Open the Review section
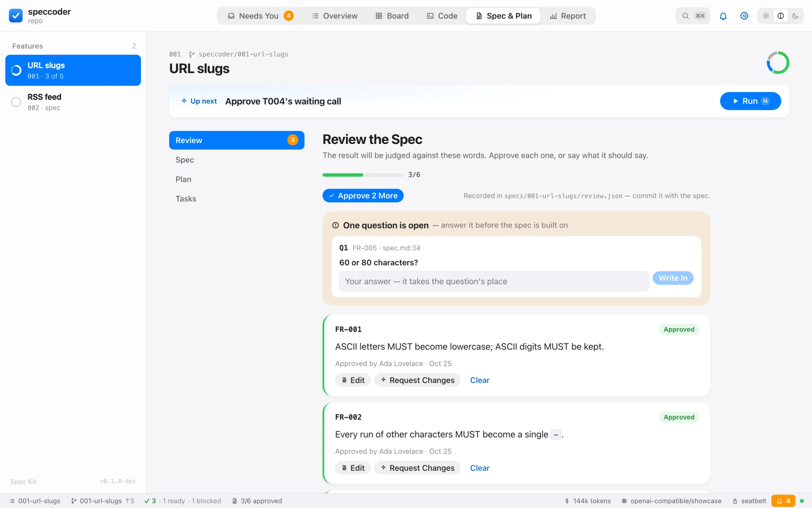Viewport: 812px width, 508px height. point(236,140)
